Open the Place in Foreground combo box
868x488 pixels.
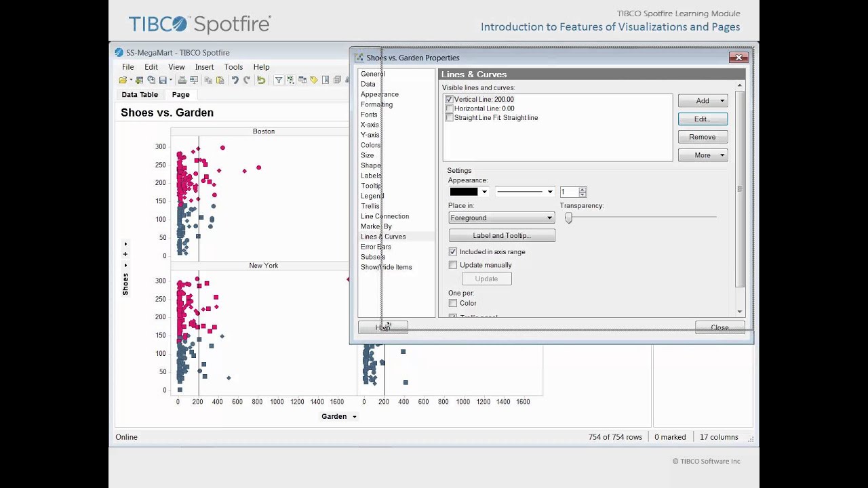pos(502,218)
